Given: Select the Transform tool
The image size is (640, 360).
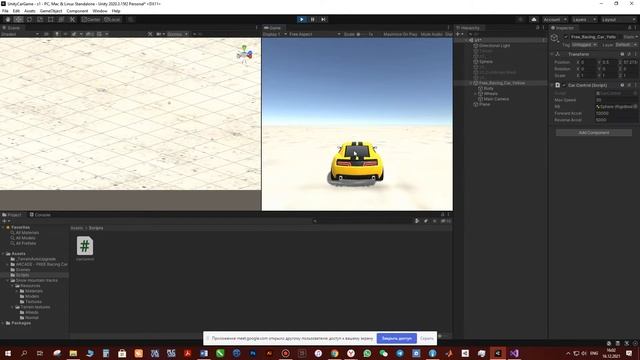Looking at the screenshot, I should tap(61, 19).
